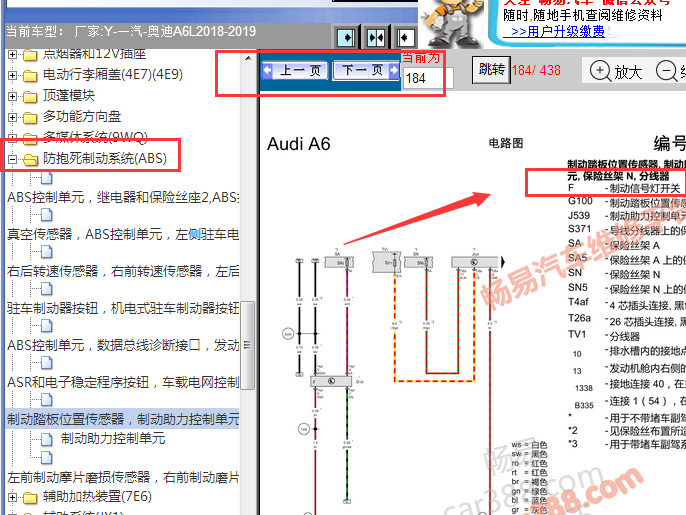
Task: Click the Audi A6 diagram heading
Action: [299, 144]
